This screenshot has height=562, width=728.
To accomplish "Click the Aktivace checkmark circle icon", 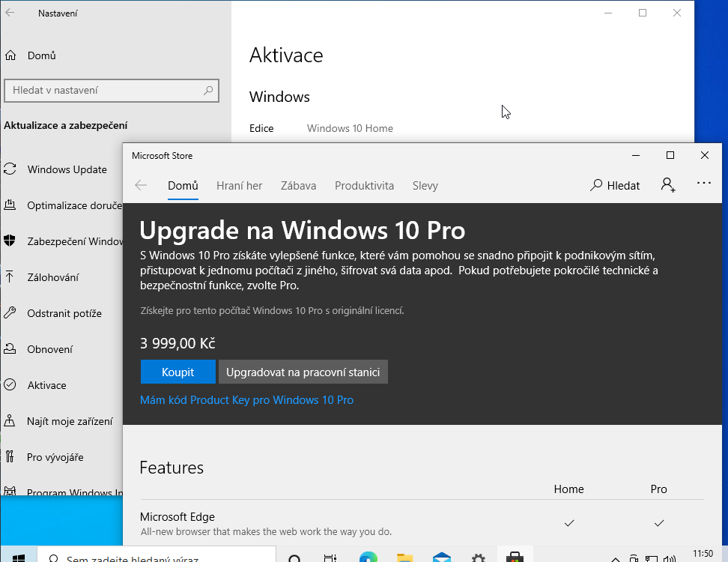I will (x=10, y=384).
